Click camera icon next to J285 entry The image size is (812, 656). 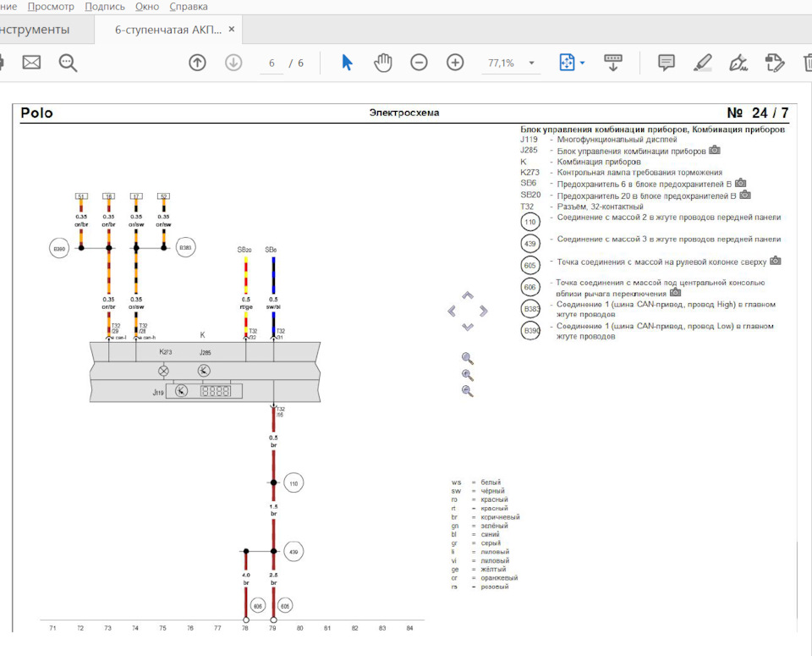point(715,151)
